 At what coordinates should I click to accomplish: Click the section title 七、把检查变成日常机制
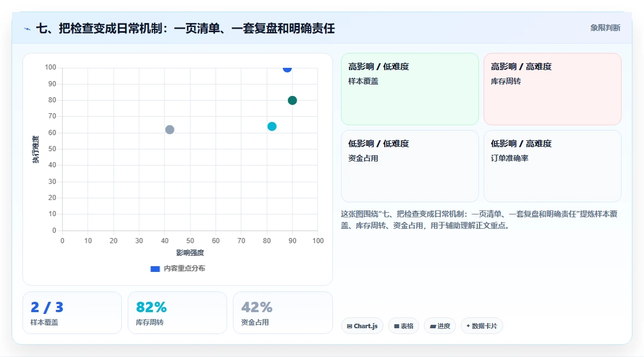coord(185,28)
